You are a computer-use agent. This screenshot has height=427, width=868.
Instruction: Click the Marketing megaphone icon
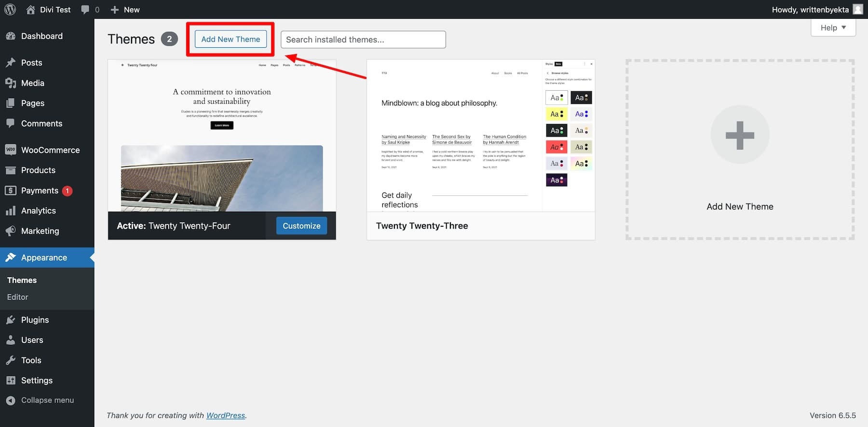coord(11,231)
